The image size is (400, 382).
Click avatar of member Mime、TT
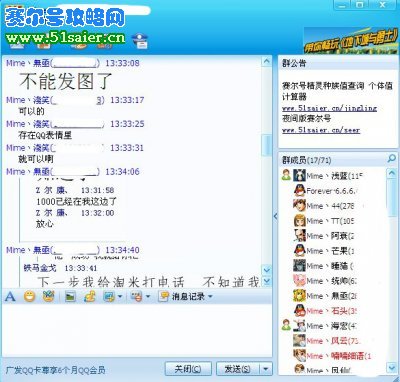pos(299,220)
